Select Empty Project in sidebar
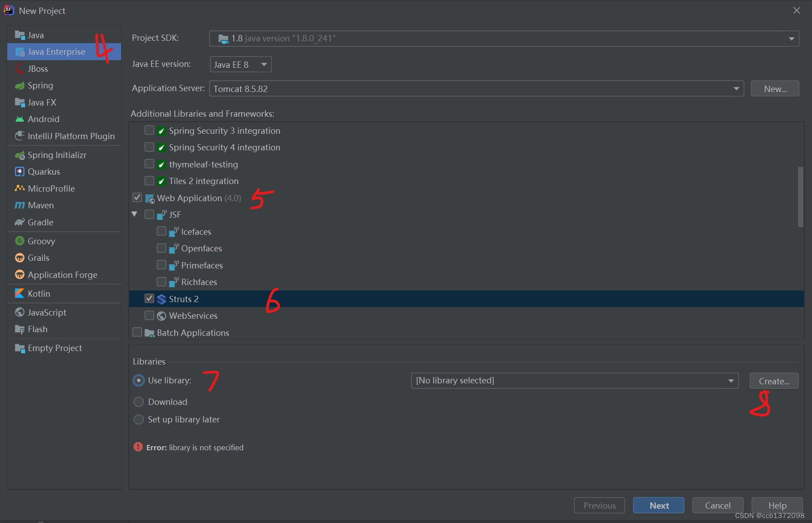The image size is (812, 523). coord(64,348)
